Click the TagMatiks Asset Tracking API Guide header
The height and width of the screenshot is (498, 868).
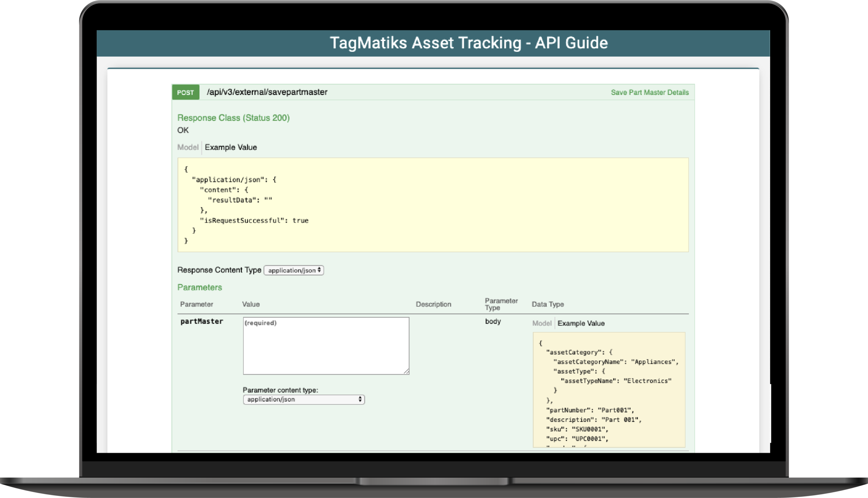469,43
